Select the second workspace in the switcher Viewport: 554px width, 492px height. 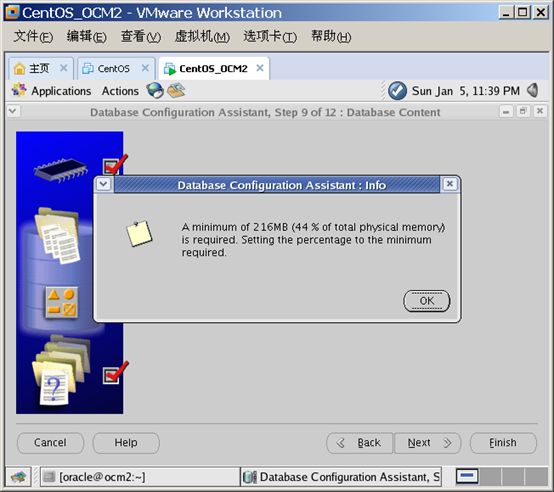pyautogui.click(x=490, y=476)
